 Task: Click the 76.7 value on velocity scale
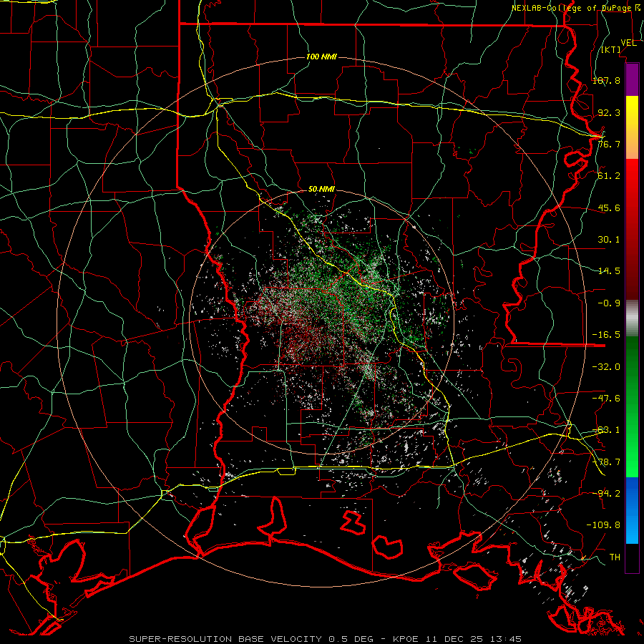609,144
